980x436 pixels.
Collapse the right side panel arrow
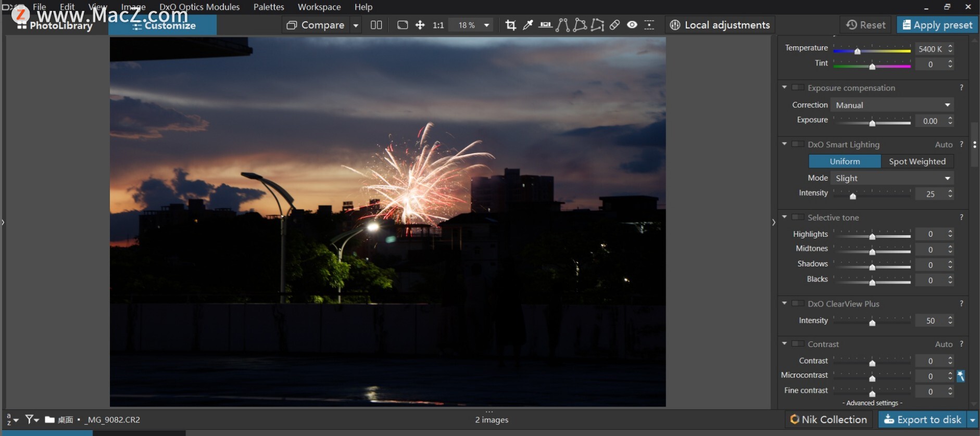774,223
